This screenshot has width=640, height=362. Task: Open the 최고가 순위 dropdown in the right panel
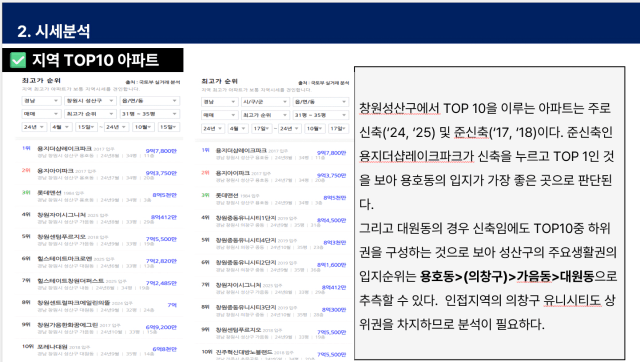click(x=265, y=115)
